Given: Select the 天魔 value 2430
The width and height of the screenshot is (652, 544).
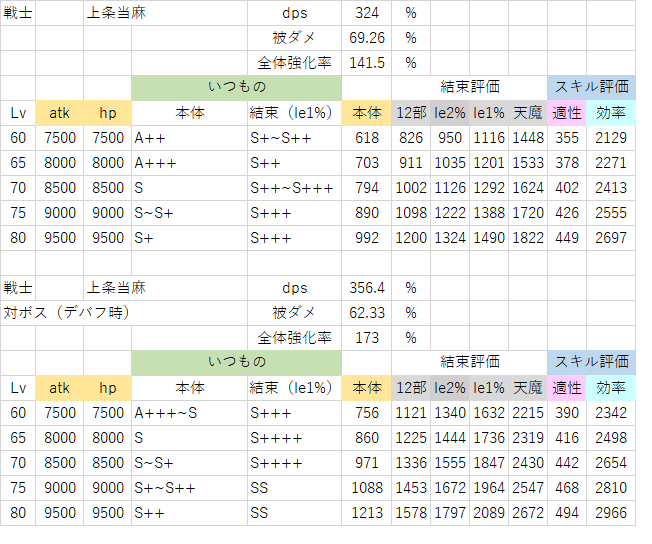Looking at the screenshot, I should [528, 462].
